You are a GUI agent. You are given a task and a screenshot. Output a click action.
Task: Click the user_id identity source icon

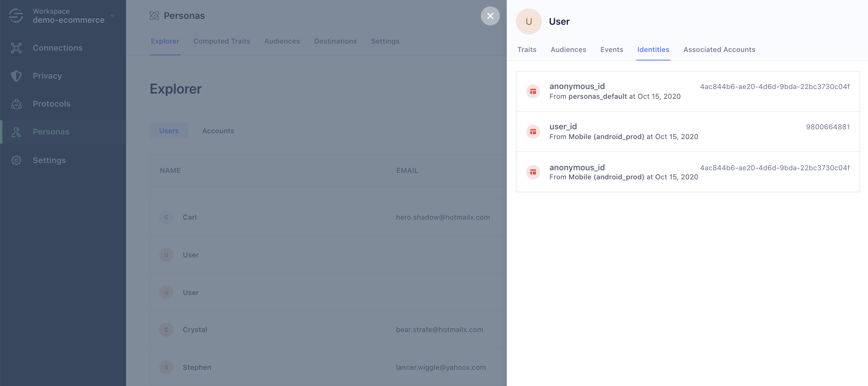coord(533,132)
